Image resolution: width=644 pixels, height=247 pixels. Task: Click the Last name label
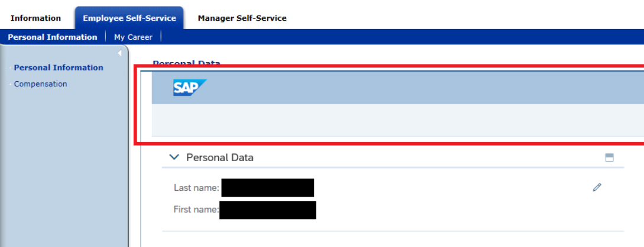(x=196, y=188)
